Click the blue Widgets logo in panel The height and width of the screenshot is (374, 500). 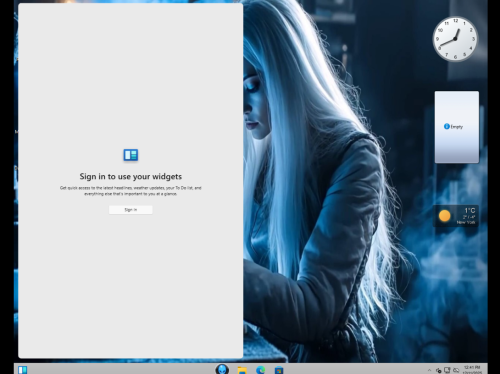[131, 155]
